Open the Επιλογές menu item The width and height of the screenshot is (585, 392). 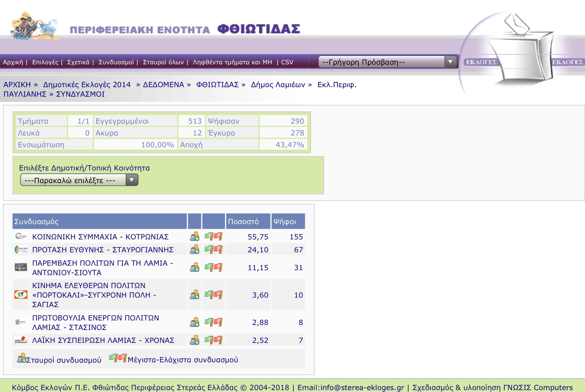coord(45,62)
